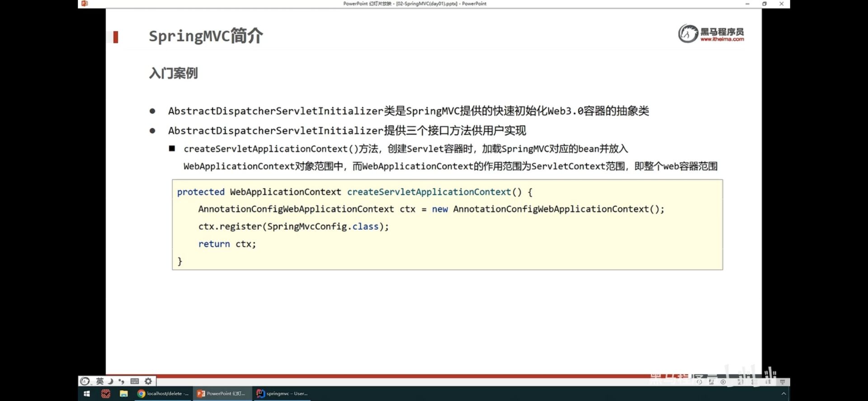The image size is (868, 401).
Task: Click the first bullet about Web3.0容器的抽象类
Action: pyautogui.click(x=409, y=111)
